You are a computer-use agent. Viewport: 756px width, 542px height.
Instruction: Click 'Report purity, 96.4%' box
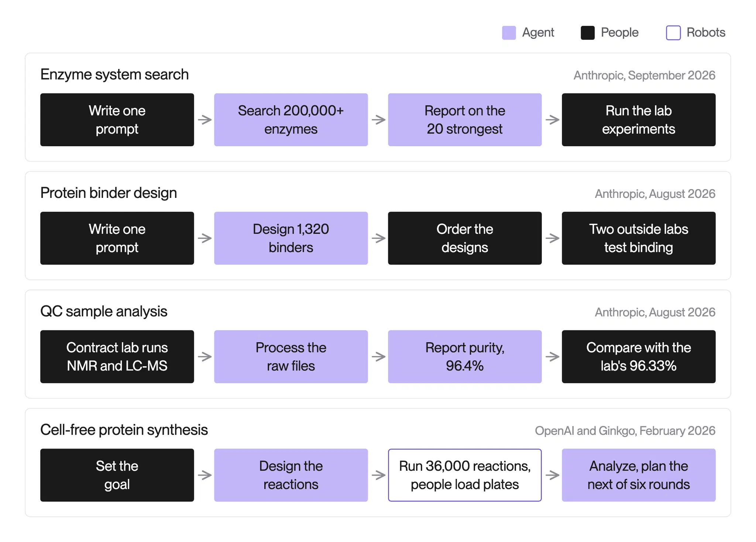(x=465, y=357)
